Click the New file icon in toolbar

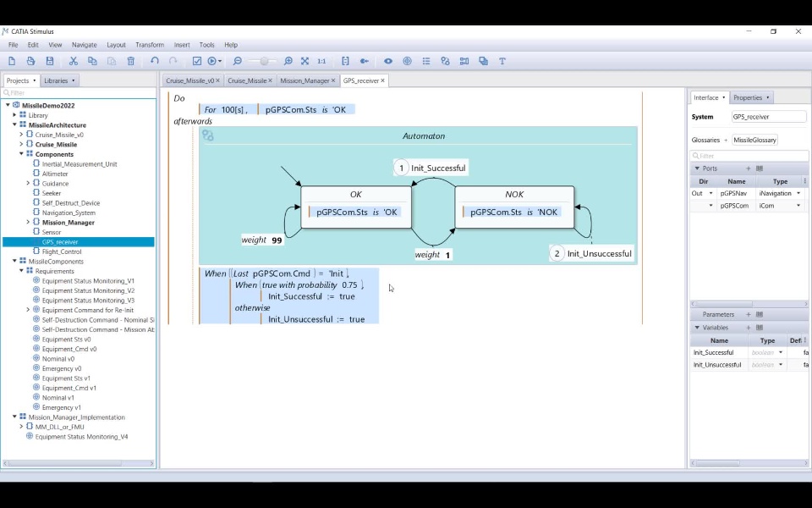(x=11, y=61)
